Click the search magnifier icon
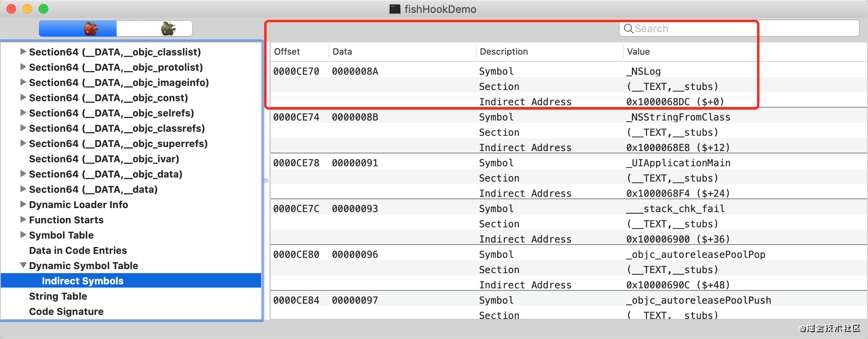The height and width of the screenshot is (339, 868). point(628,29)
